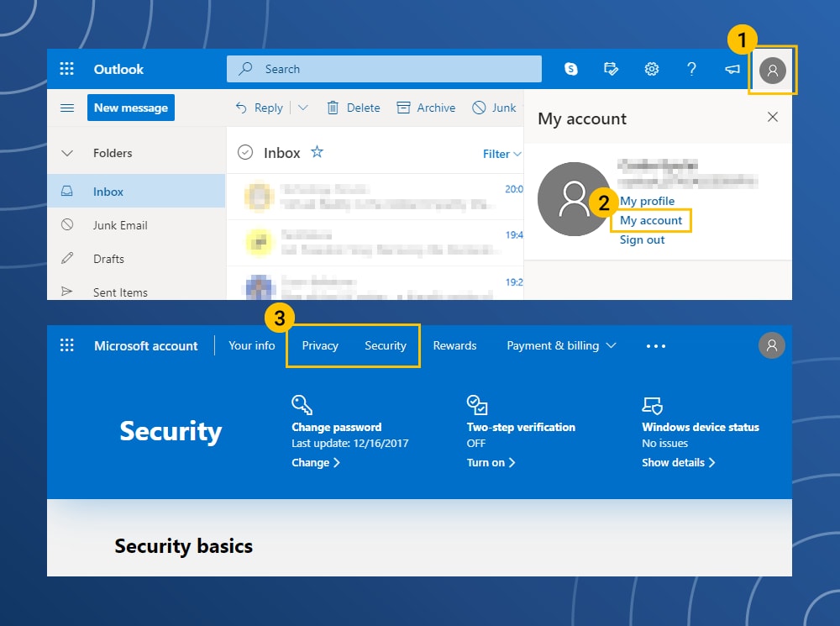Archive the current email

click(x=426, y=108)
